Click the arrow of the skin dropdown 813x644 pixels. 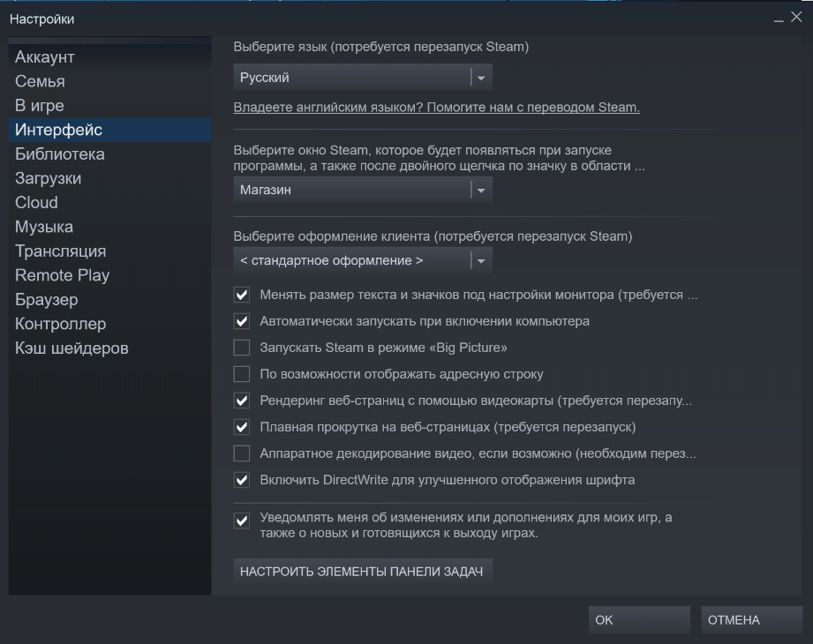tap(481, 261)
